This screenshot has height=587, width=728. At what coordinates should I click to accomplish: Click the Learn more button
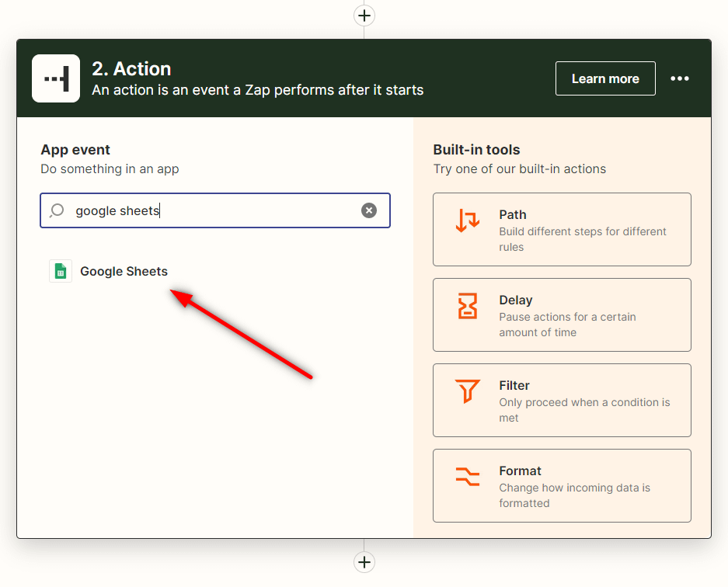pos(605,78)
